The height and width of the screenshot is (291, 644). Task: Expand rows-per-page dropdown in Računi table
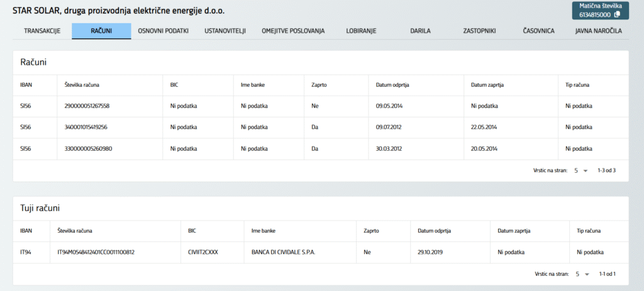click(x=580, y=170)
